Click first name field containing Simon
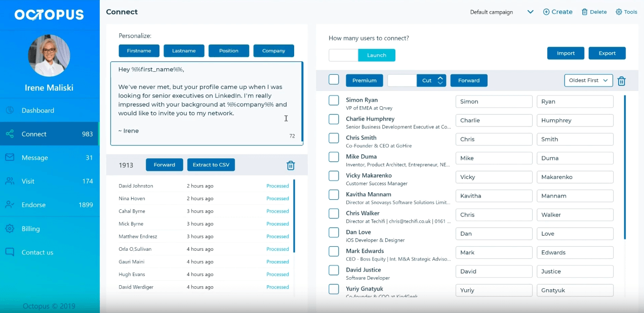 (494, 102)
